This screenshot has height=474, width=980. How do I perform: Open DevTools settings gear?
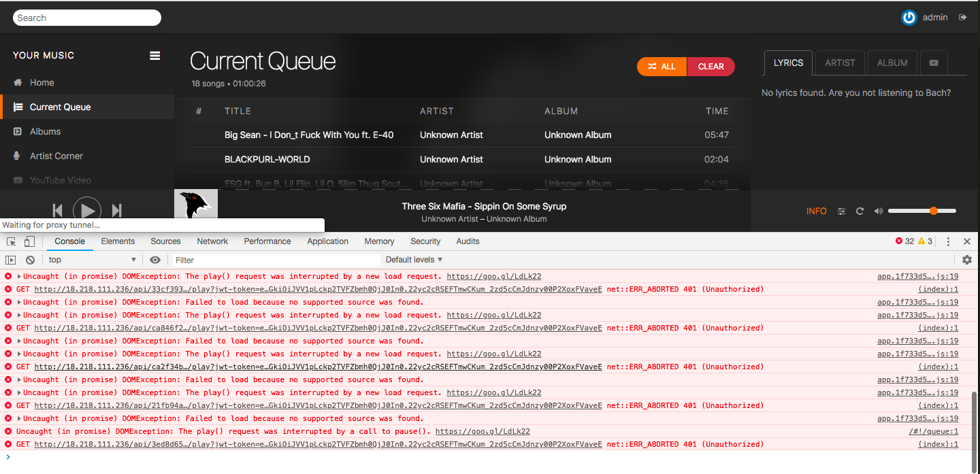coord(967,260)
